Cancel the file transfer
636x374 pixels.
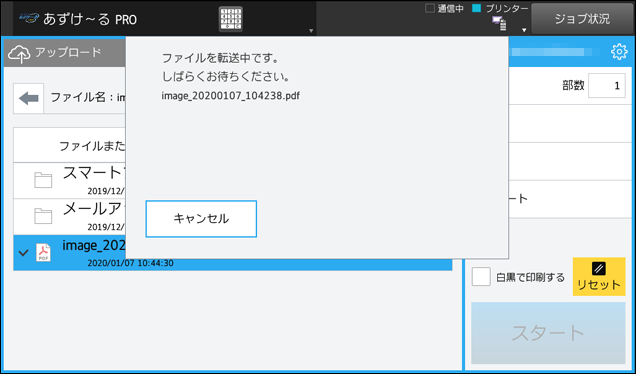click(x=201, y=219)
